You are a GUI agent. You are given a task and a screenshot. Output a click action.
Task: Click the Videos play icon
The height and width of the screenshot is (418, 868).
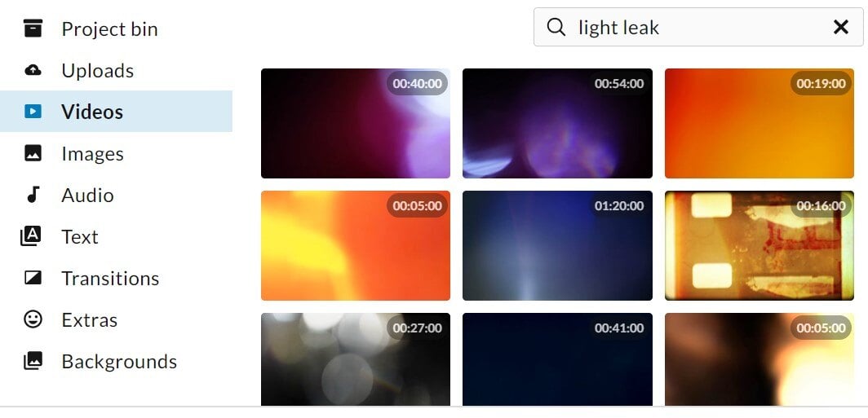coord(33,112)
